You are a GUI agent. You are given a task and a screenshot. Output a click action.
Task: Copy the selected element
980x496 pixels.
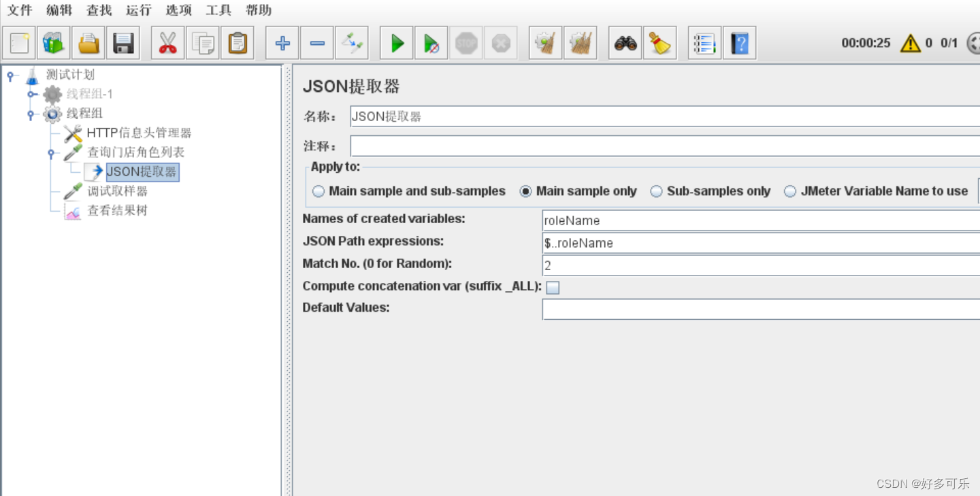[x=203, y=44]
